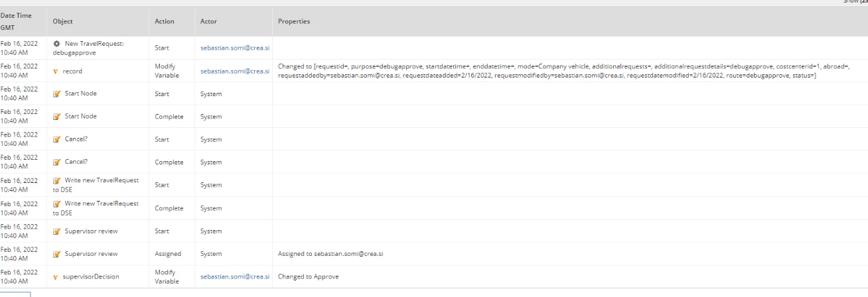868x297 pixels.
Task: Click the variable icon beside supervisorDecision
Action: [56, 276]
